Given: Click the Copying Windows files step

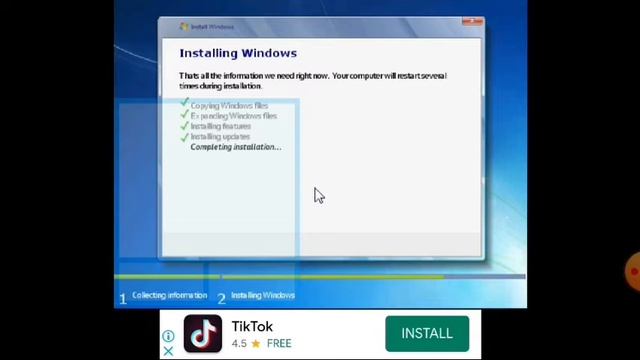Looking at the screenshot, I should 229,106.
